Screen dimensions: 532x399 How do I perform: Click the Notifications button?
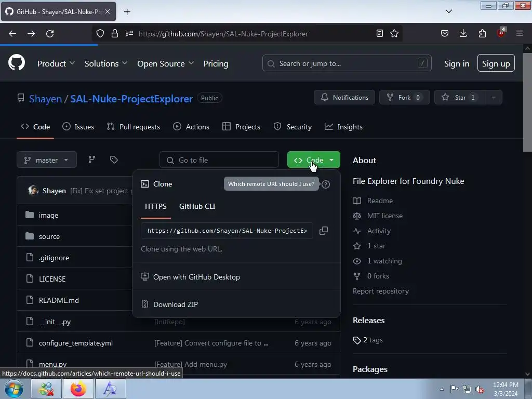click(344, 97)
